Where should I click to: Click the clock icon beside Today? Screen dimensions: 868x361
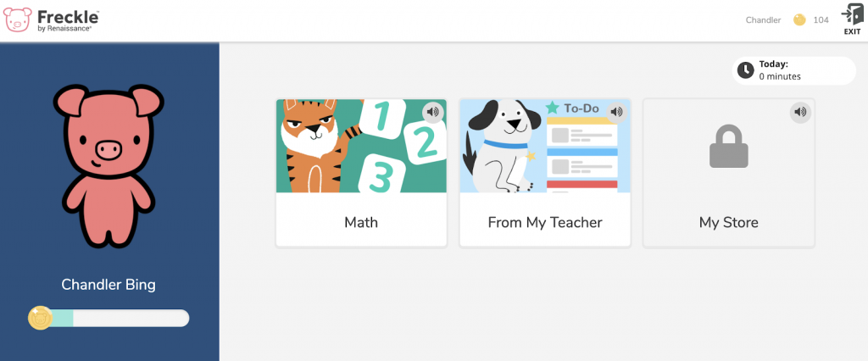coord(745,70)
